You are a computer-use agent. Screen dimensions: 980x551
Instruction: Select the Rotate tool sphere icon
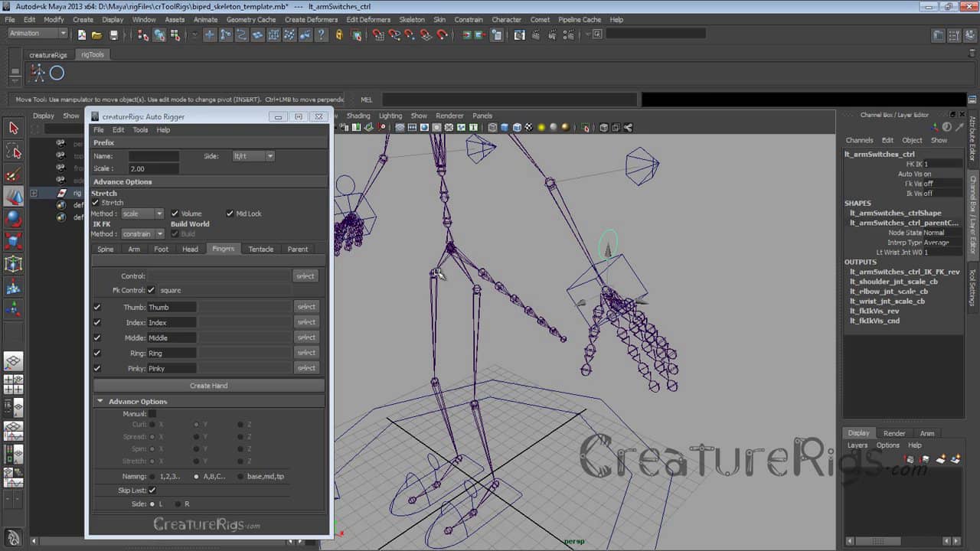tap(13, 220)
